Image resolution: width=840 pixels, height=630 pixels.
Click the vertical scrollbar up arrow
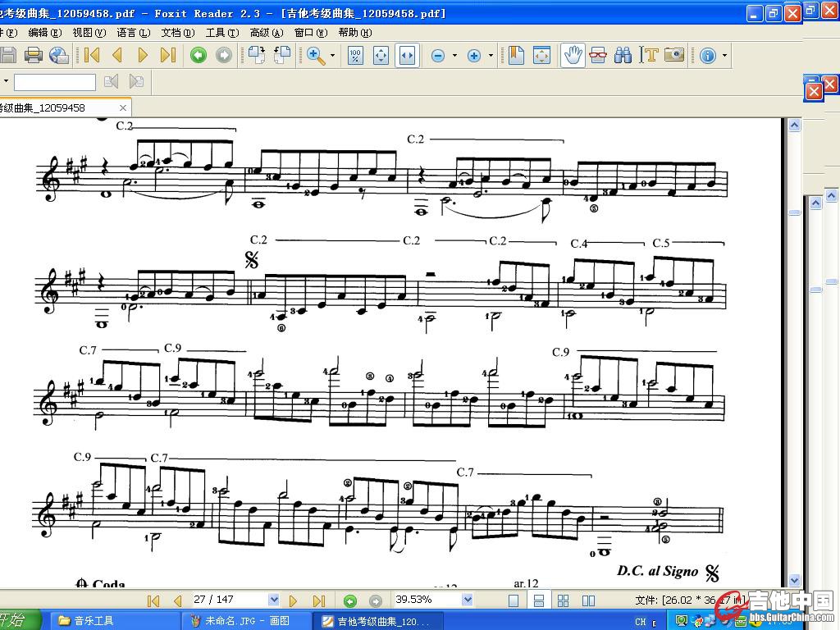pos(794,126)
